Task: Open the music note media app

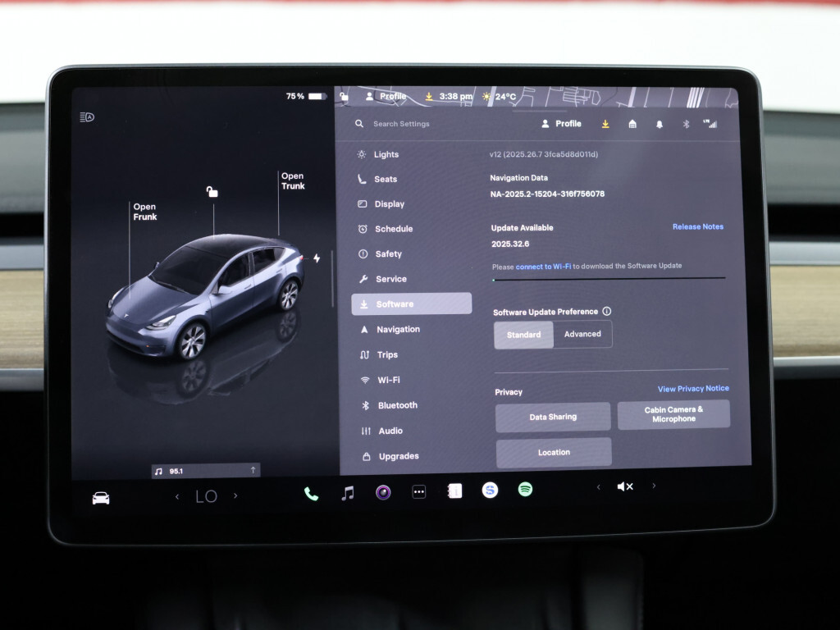Action: [348, 492]
